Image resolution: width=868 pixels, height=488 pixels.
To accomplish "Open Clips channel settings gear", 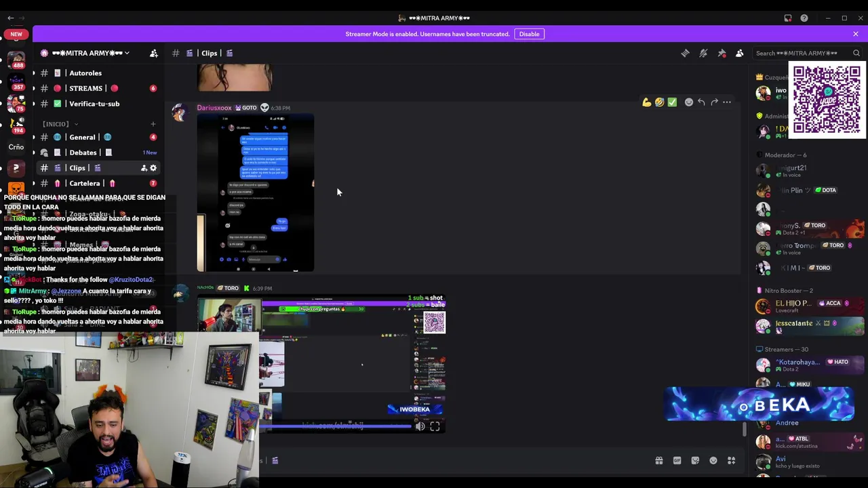I will pos(153,168).
